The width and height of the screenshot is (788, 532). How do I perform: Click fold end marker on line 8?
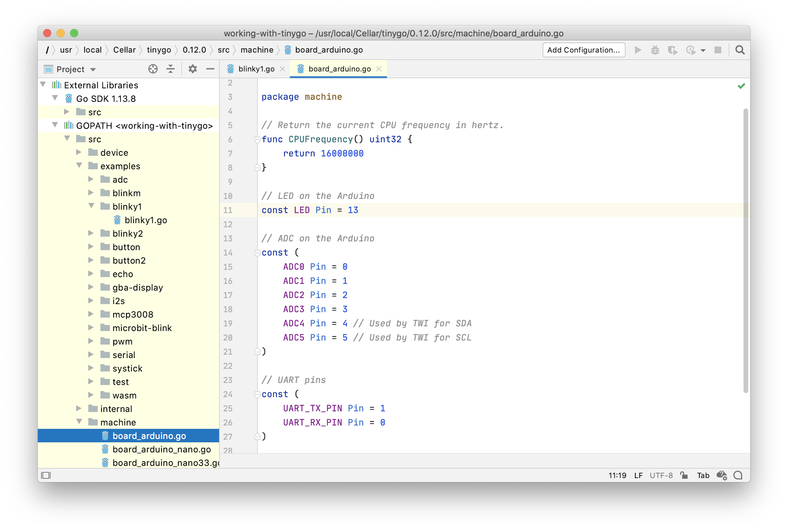click(257, 168)
